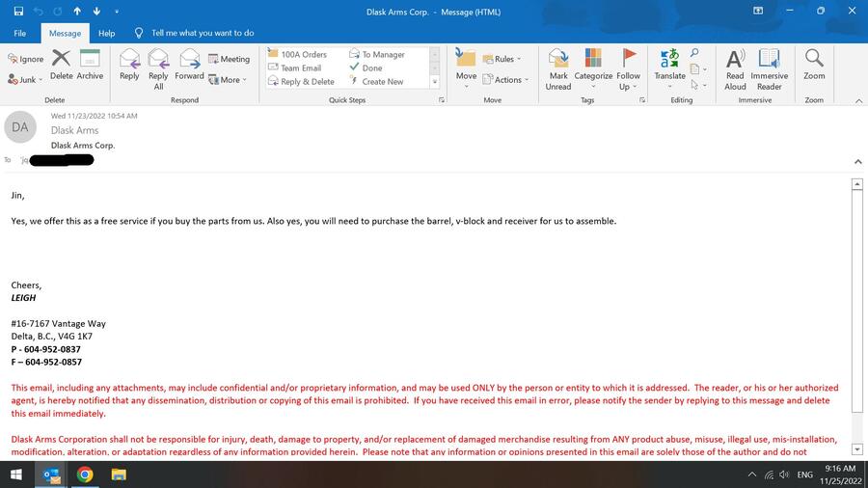Open Google Chrome from the taskbar

click(x=85, y=474)
